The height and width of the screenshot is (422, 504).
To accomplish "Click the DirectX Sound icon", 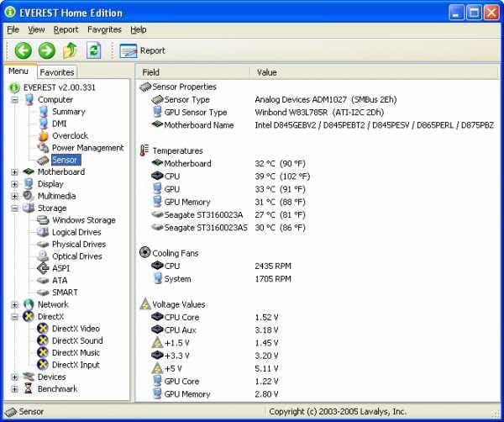I will click(x=43, y=340).
